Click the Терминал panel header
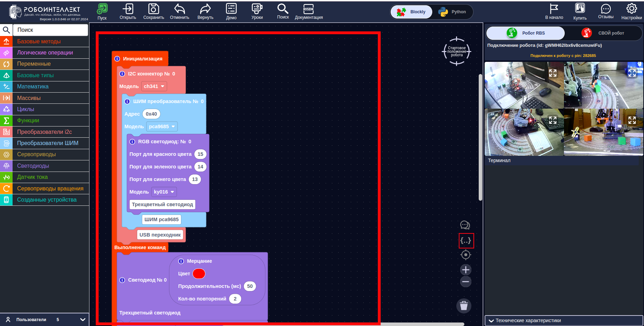Image resolution: width=644 pixels, height=326 pixels. [562, 161]
